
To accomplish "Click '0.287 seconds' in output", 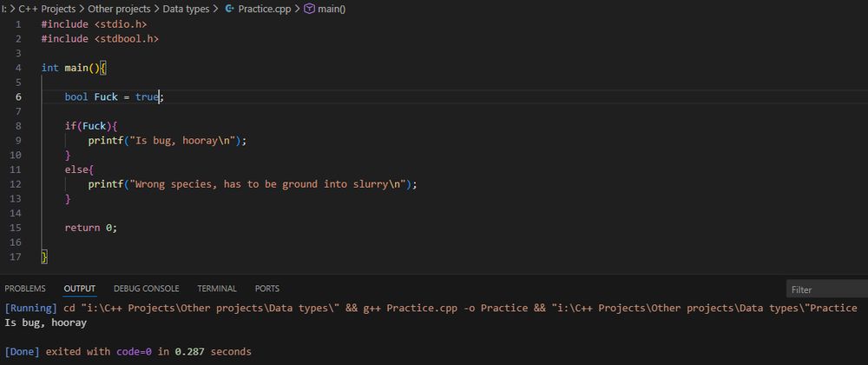I will click(214, 352).
